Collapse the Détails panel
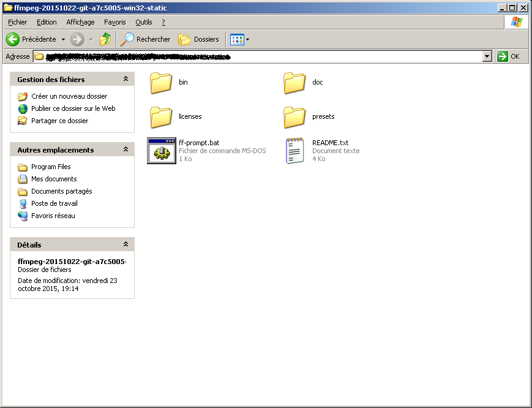This screenshot has width=532, height=408. click(126, 245)
